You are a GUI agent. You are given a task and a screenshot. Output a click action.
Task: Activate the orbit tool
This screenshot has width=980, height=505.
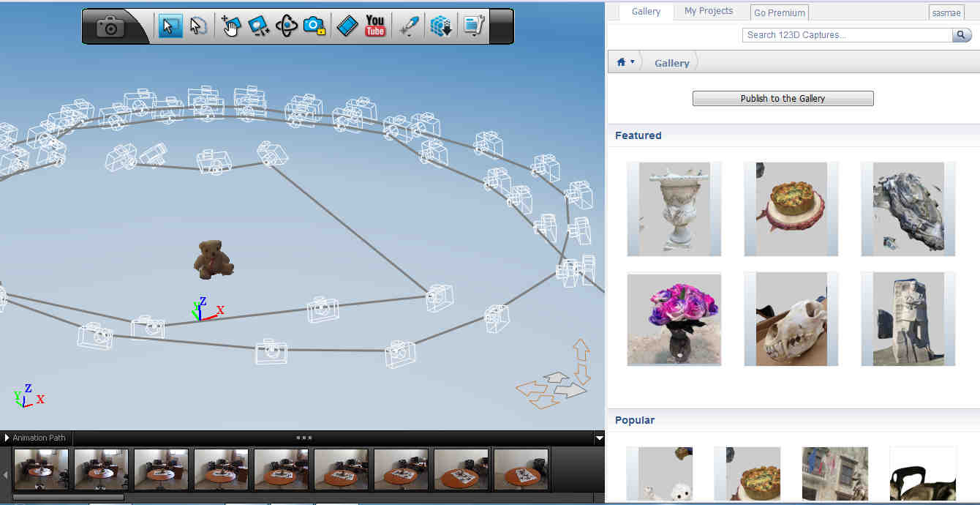287,26
